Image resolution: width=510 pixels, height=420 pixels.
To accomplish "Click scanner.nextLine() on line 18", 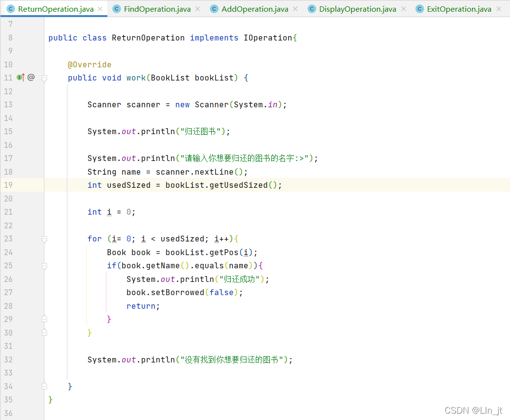I will pyautogui.click(x=199, y=172).
